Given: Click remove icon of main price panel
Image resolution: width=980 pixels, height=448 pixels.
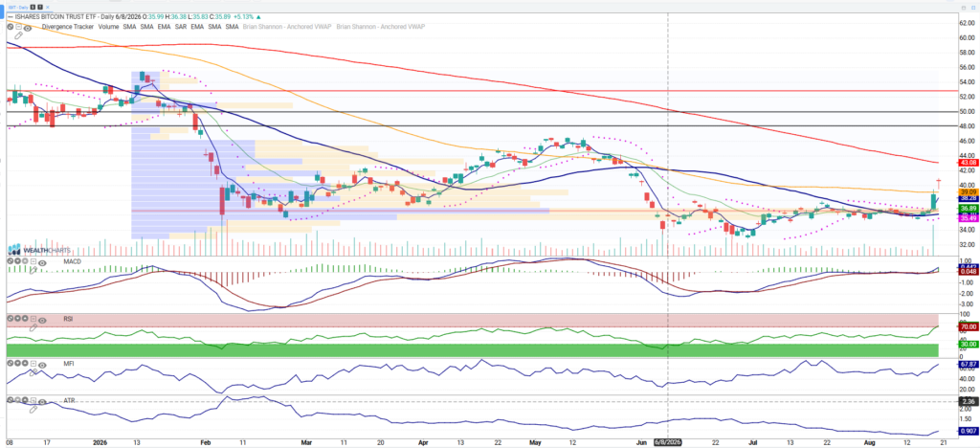Looking at the screenshot, I should pos(10,27).
